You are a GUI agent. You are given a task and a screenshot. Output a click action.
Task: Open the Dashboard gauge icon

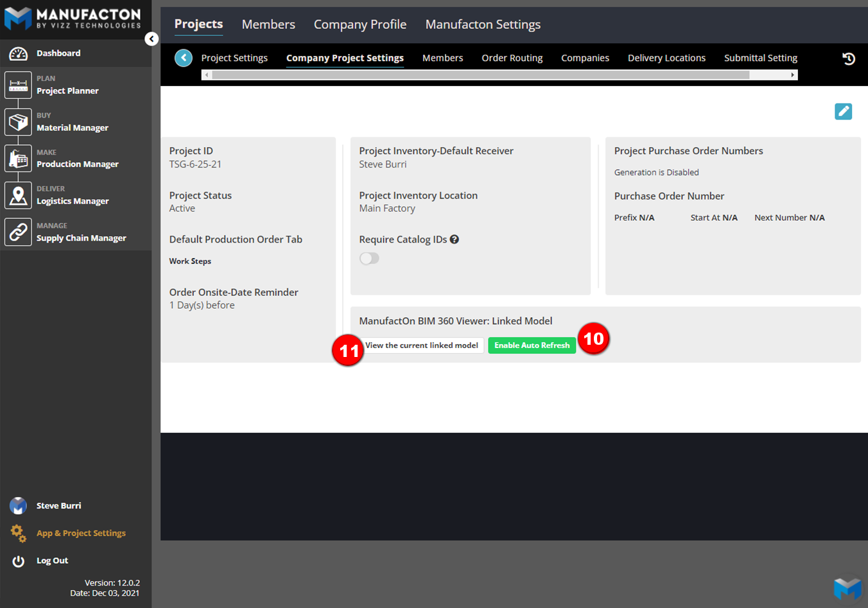pyautogui.click(x=18, y=53)
